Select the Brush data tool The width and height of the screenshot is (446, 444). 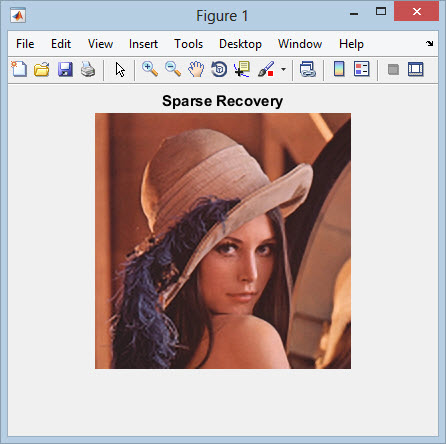[x=266, y=69]
